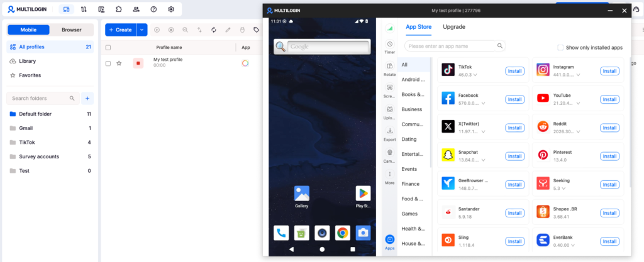Expand X(Twitter) version dropdown
Image resolution: width=644 pixels, height=262 pixels.
point(483,132)
